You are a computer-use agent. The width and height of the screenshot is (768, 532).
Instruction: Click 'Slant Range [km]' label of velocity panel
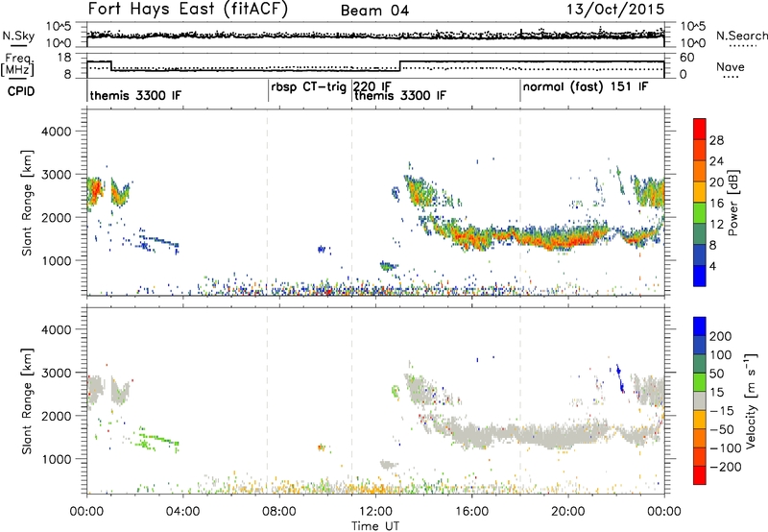(x=27, y=401)
